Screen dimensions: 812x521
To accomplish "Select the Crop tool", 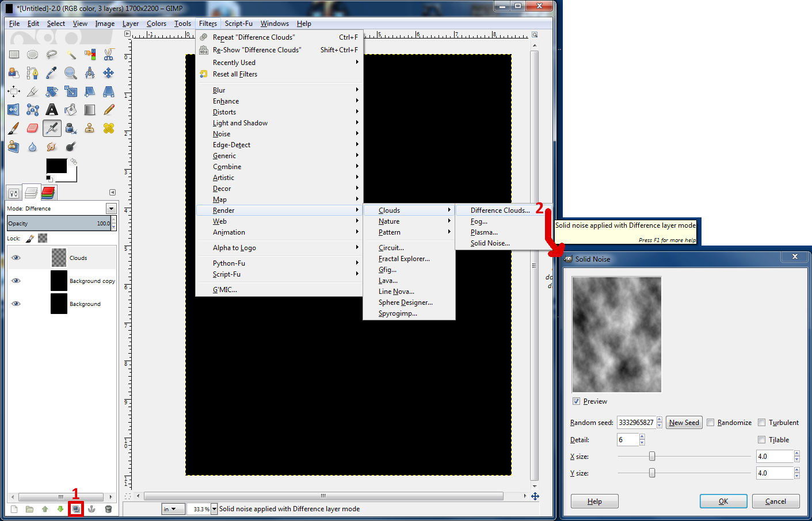I will [x=33, y=91].
